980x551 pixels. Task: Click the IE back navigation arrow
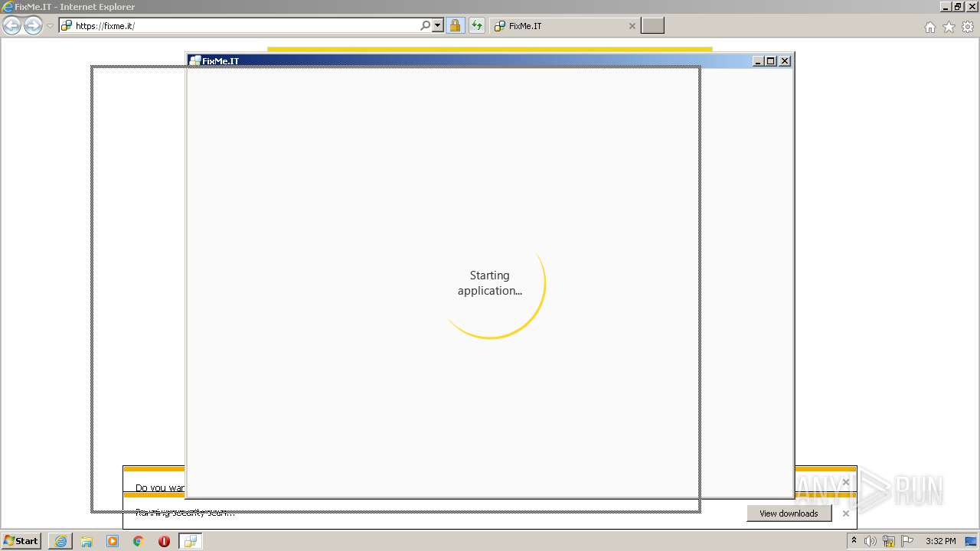pyautogui.click(x=11, y=25)
